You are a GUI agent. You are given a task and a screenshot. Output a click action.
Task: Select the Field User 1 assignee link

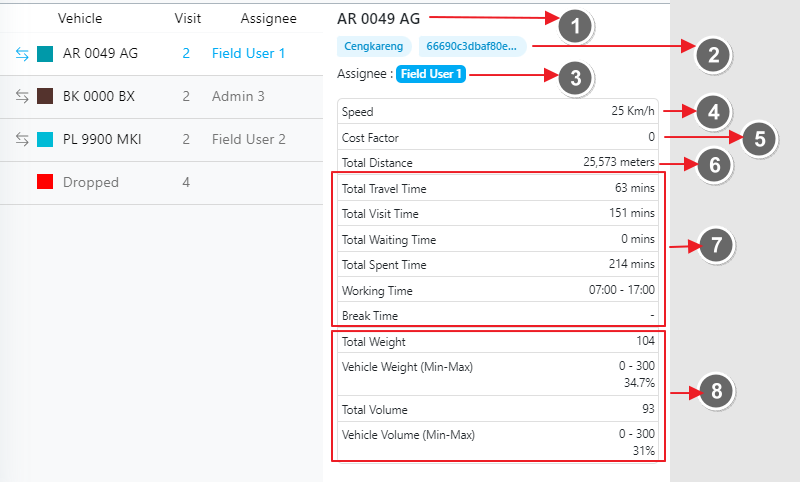pyautogui.click(x=249, y=54)
